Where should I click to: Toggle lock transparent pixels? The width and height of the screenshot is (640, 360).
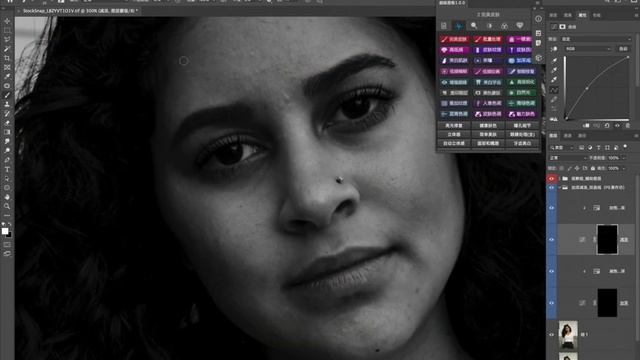coord(562,168)
